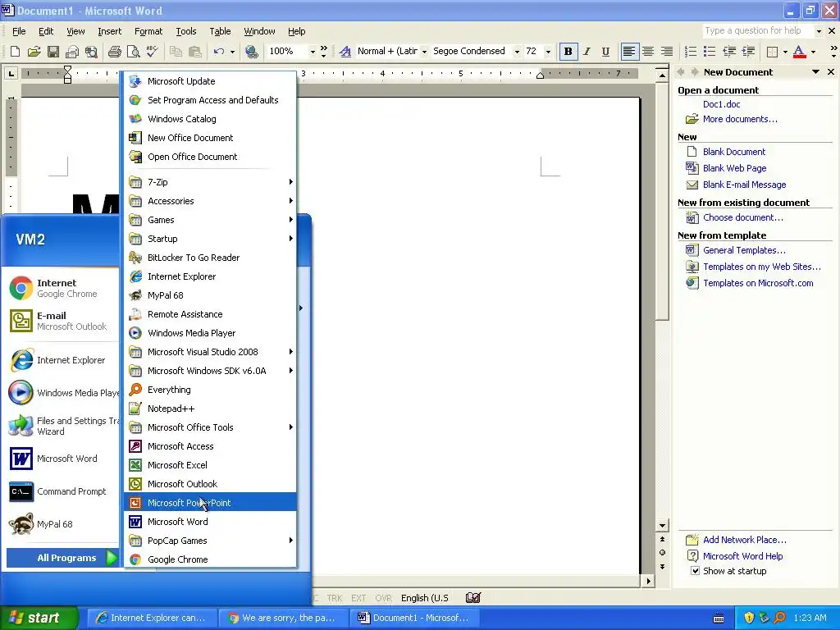840x630 pixels.
Task: Align text to the right
Action: (666, 52)
